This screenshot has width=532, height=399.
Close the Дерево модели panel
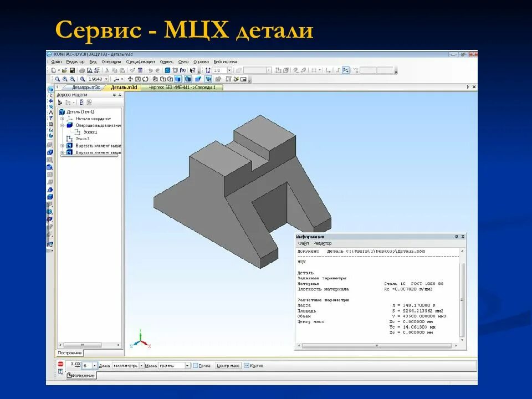120,95
